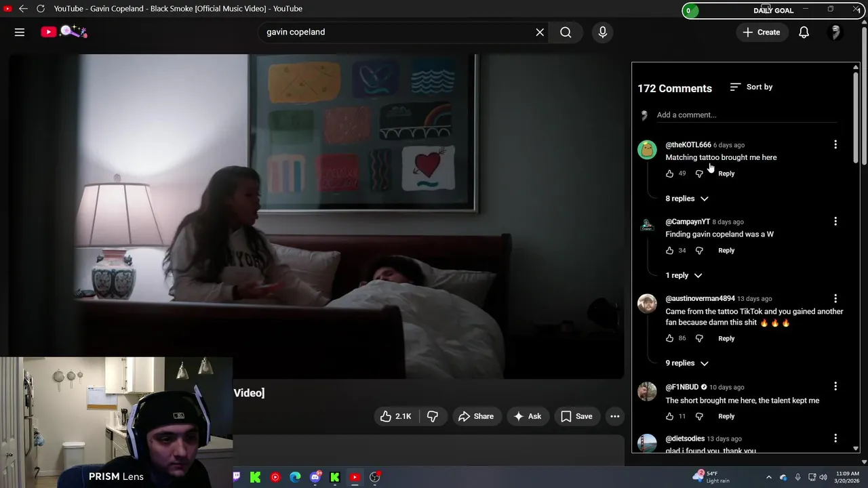Viewport: 868px width, 488px height.
Task: Open options menu for dietsodies' comment
Action: 835,438
